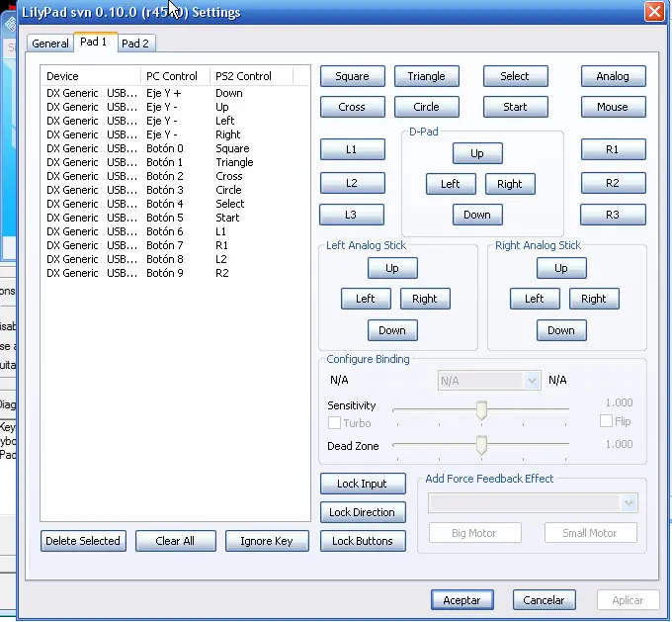The image size is (672, 622).
Task: Select the Botón 9 R2 row
Action: [175, 273]
